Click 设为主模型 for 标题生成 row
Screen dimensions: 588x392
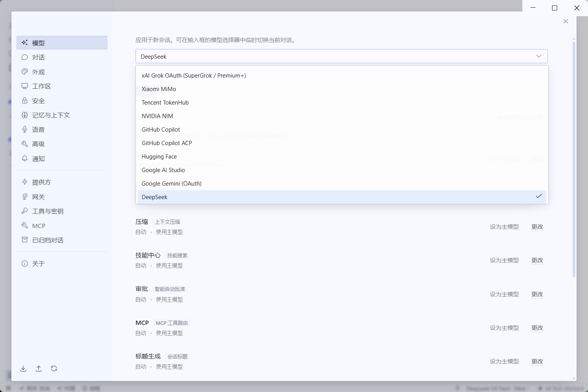pos(504,362)
